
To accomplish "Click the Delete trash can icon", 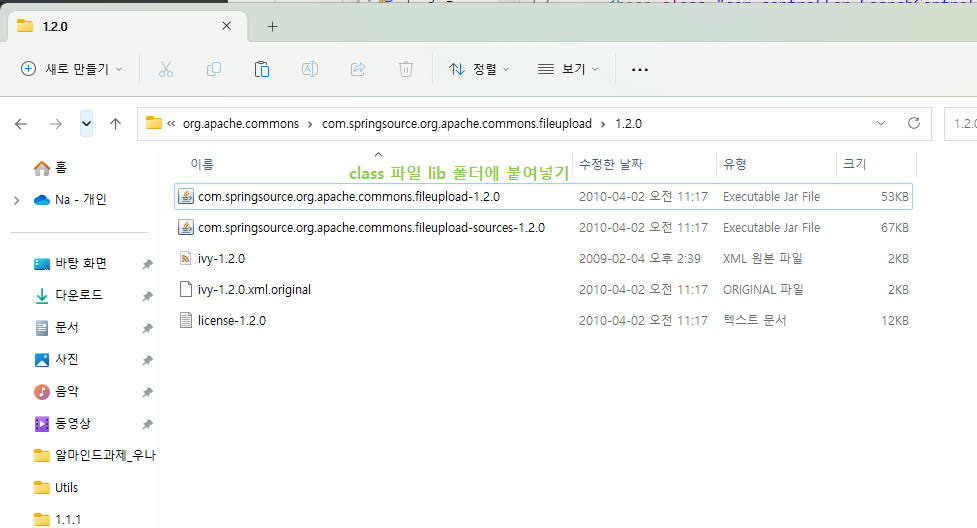I will click(406, 69).
